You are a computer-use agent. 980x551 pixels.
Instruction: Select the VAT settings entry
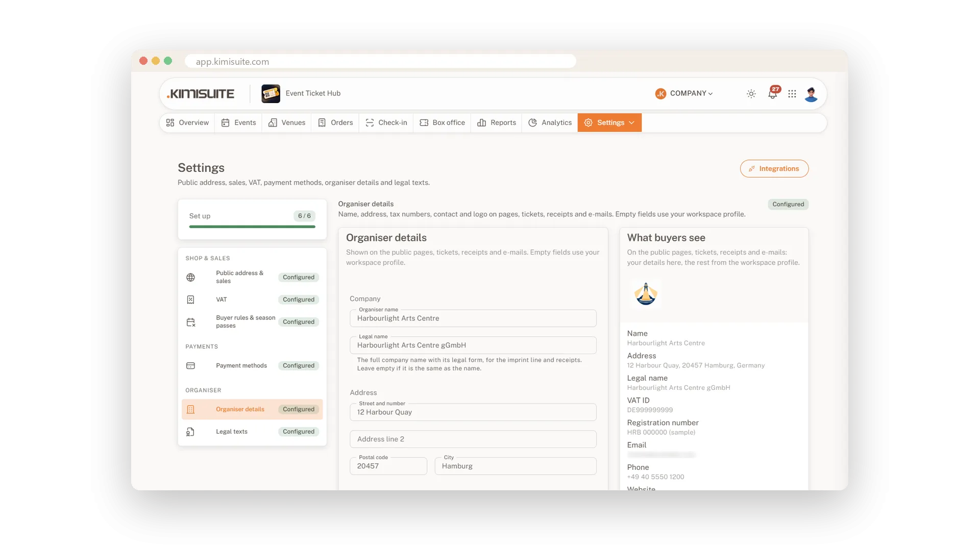(252, 299)
